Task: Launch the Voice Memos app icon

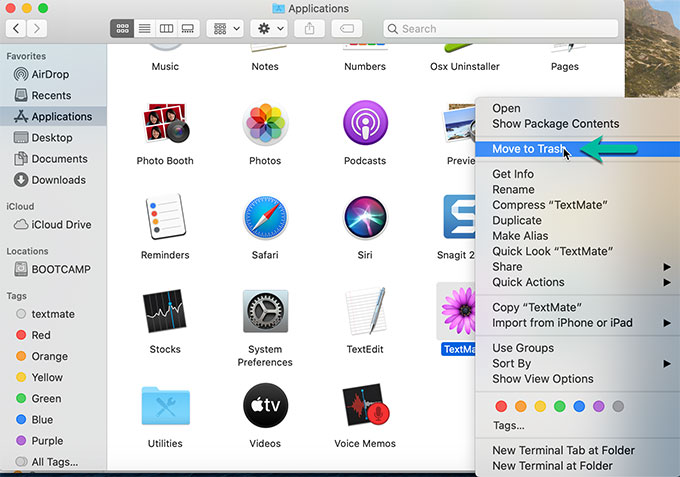Action: coord(365,406)
